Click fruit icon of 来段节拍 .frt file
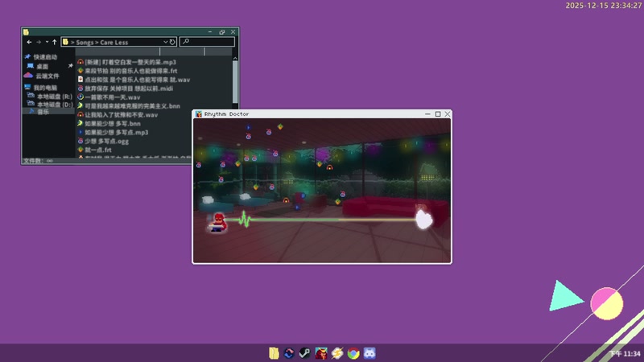Viewport: 644px width, 362px height. click(x=80, y=71)
